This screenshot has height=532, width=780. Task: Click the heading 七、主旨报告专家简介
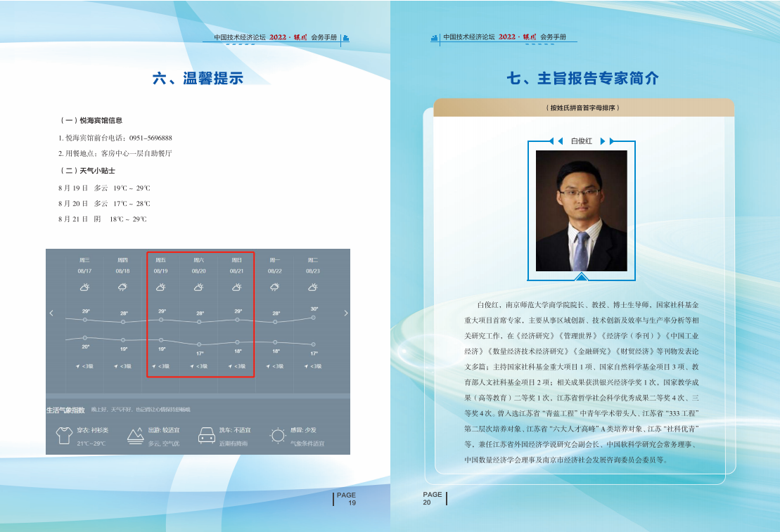click(x=582, y=78)
